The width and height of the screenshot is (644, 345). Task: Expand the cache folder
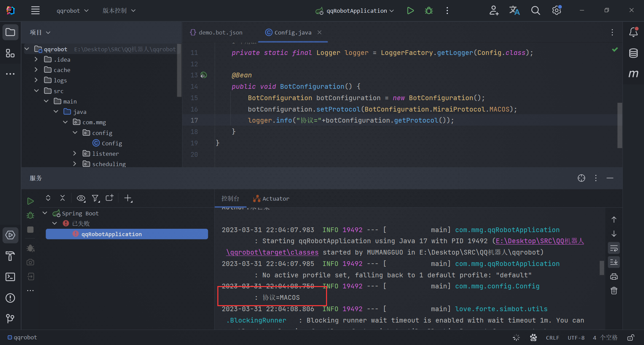tap(36, 70)
